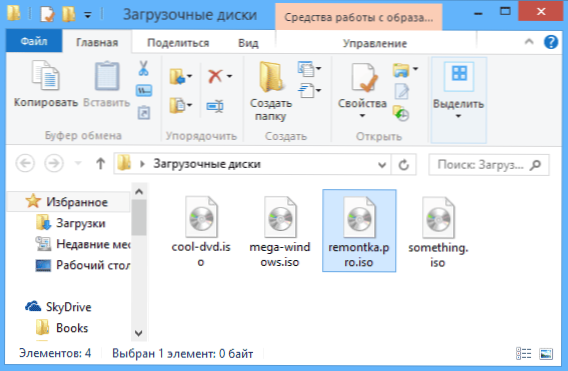Click the address bar path chevron
Screen dimensions: 568x371
[x=142, y=164]
